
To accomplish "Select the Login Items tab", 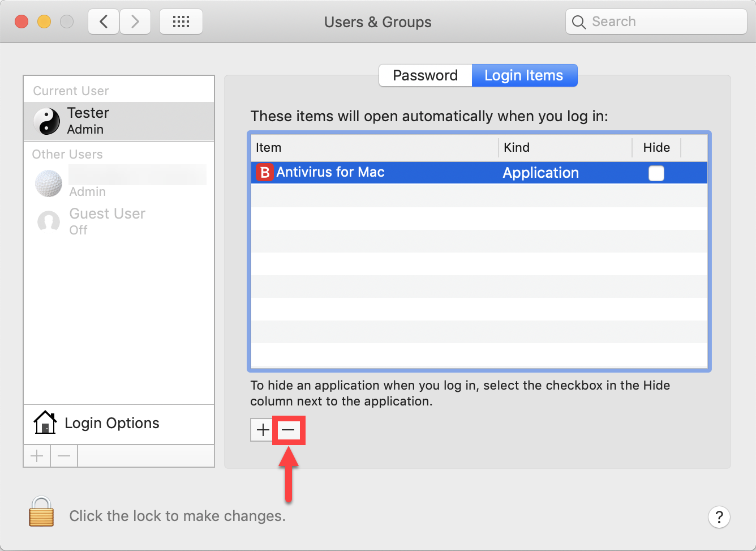I will pyautogui.click(x=523, y=75).
